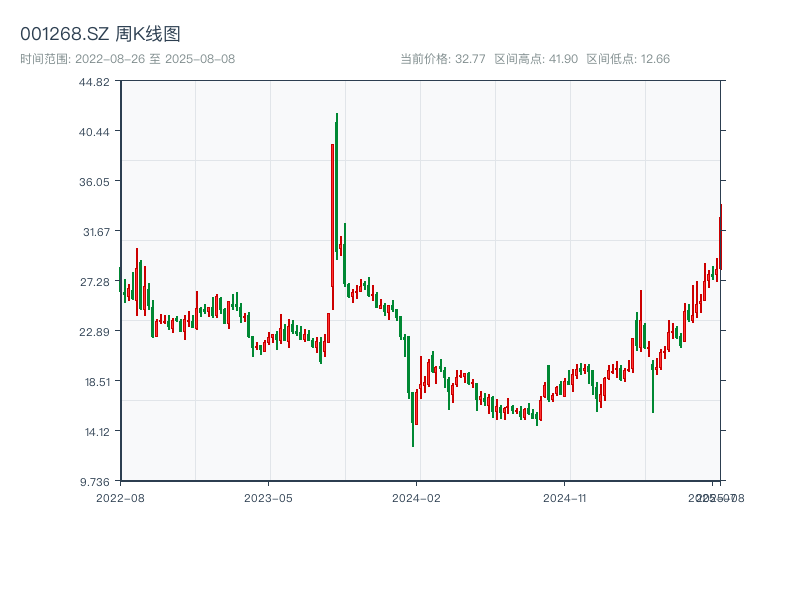Image resolution: width=800 pixels, height=600 pixels.
Task: Click x-axis label 2024-11
Action: tap(565, 498)
